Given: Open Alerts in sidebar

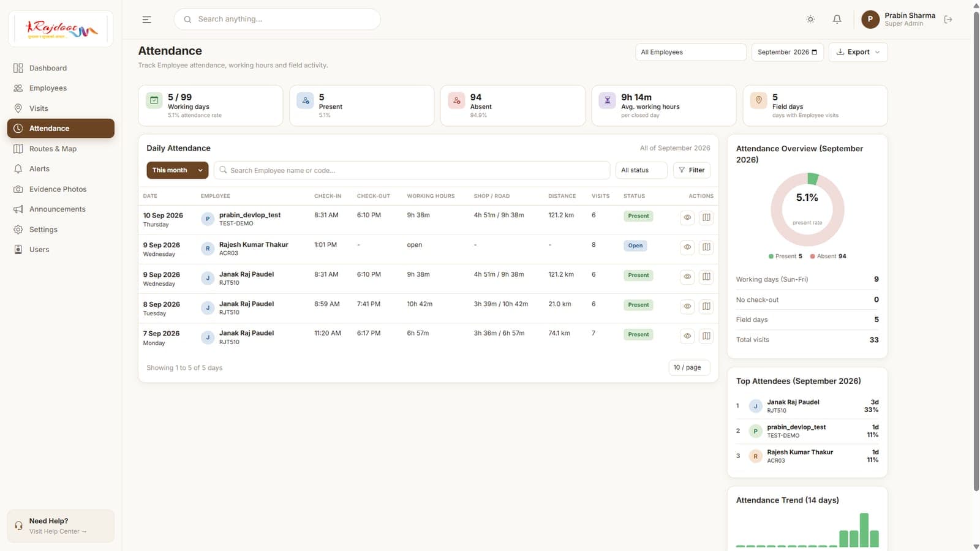Looking at the screenshot, I should (x=61, y=169).
